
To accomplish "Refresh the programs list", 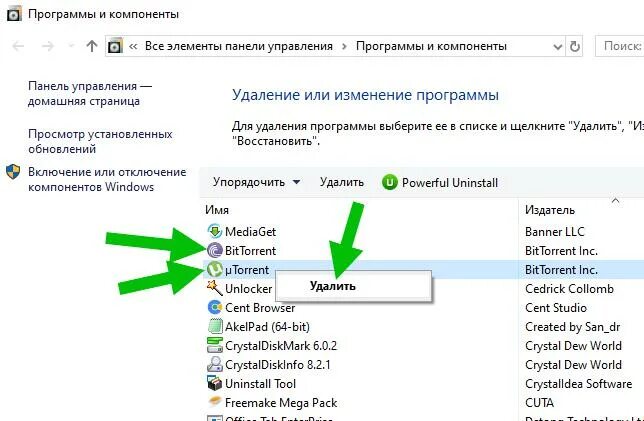I will coord(575,46).
